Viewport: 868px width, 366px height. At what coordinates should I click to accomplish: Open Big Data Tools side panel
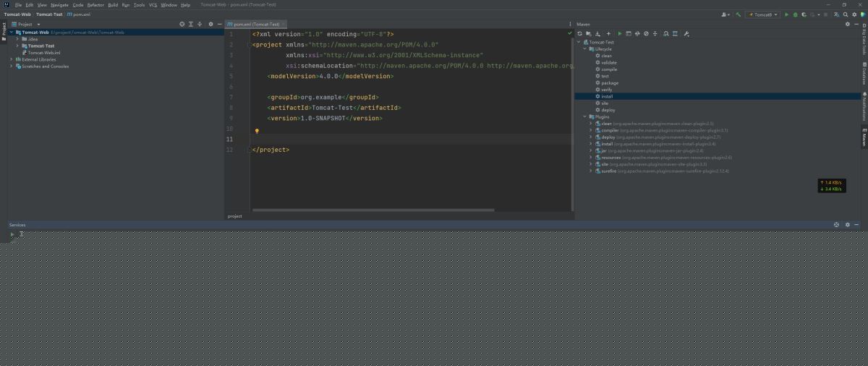pos(864,41)
